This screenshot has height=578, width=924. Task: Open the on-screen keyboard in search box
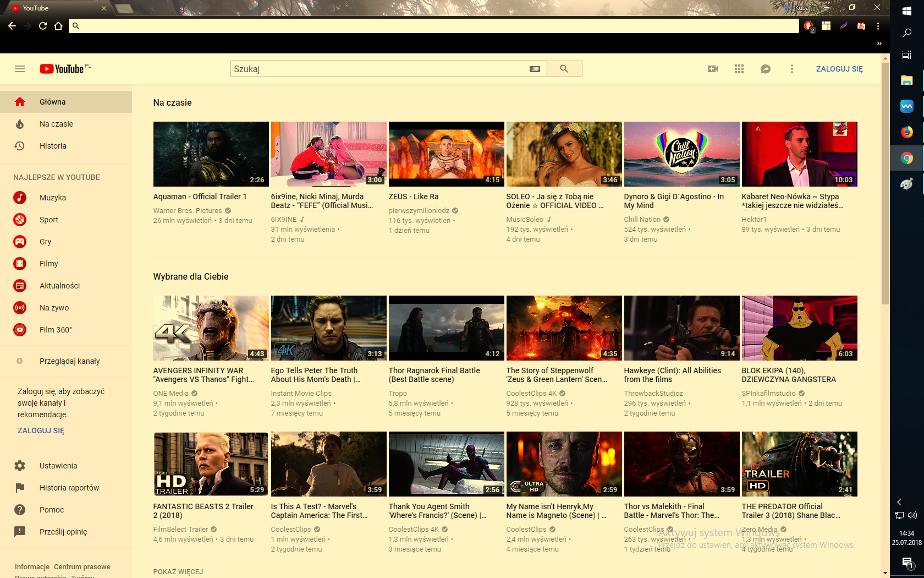pyautogui.click(x=535, y=69)
